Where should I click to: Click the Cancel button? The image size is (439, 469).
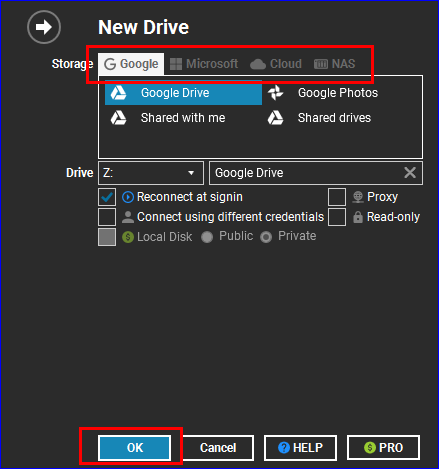tap(218, 448)
